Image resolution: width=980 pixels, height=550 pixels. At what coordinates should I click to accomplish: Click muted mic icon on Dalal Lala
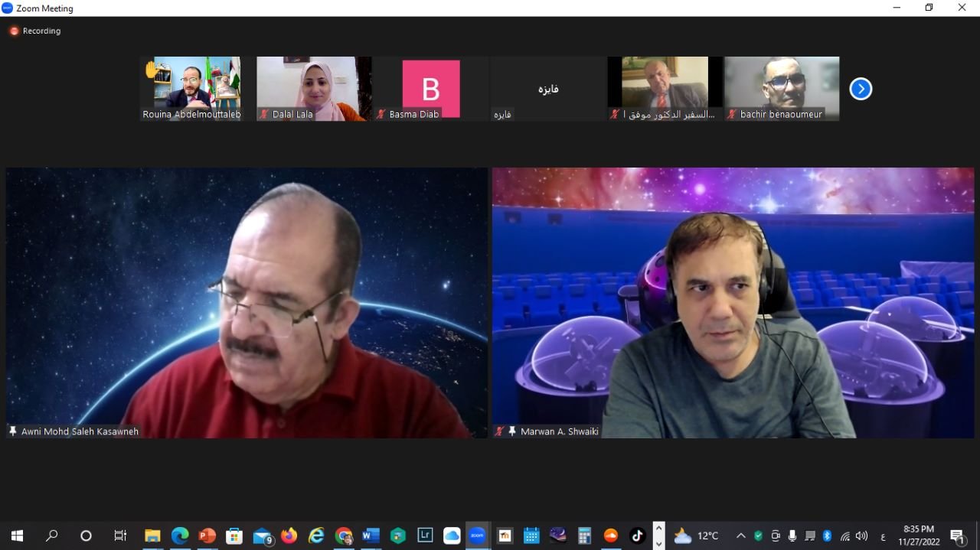pyautogui.click(x=264, y=114)
